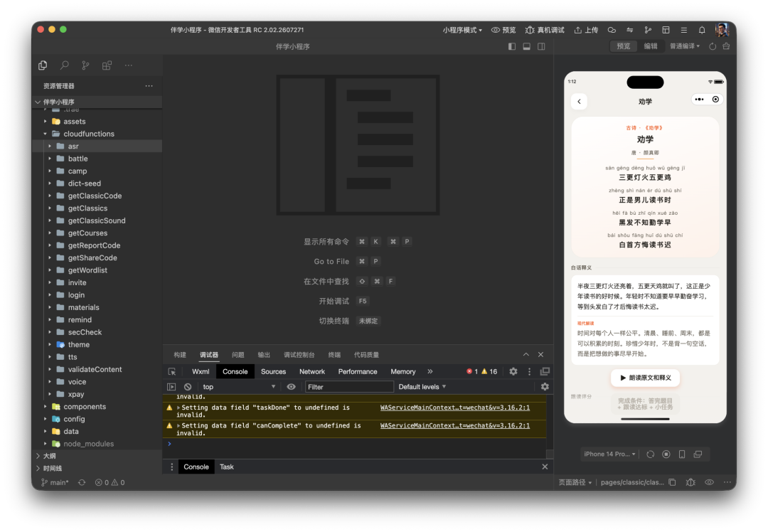Open the simulator capsule menu dots
Image resolution: width=768 pixels, height=532 pixels.
click(x=699, y=100)
